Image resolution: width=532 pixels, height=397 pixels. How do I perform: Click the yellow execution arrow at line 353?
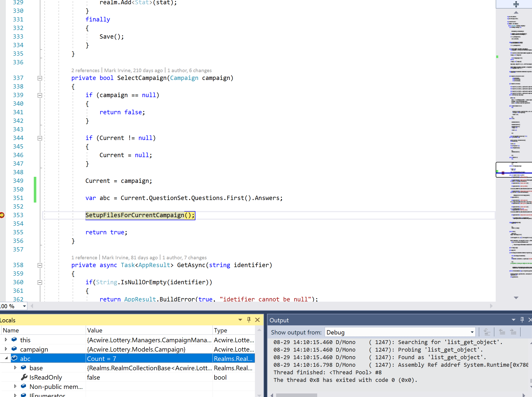2,215
